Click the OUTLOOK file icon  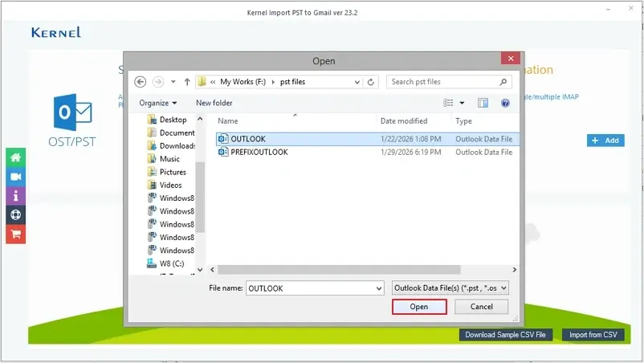tap(223, 139)
